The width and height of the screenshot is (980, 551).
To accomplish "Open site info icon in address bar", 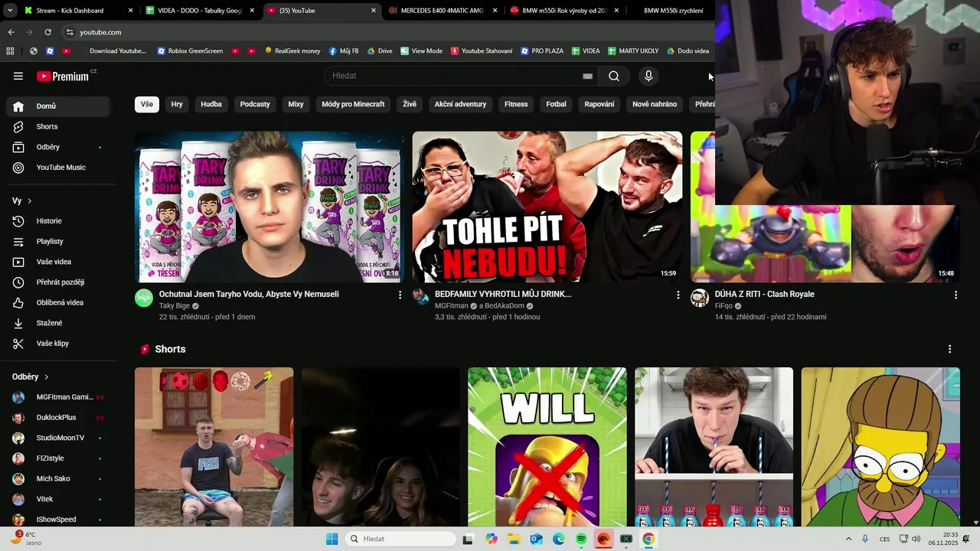I will (x=70, y=32).
